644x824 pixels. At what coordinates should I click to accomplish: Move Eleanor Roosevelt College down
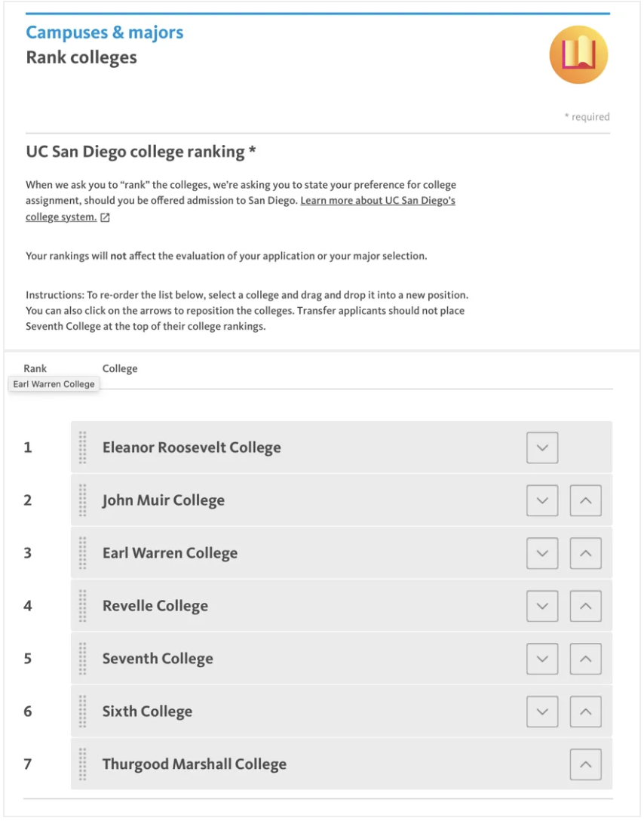542,447
